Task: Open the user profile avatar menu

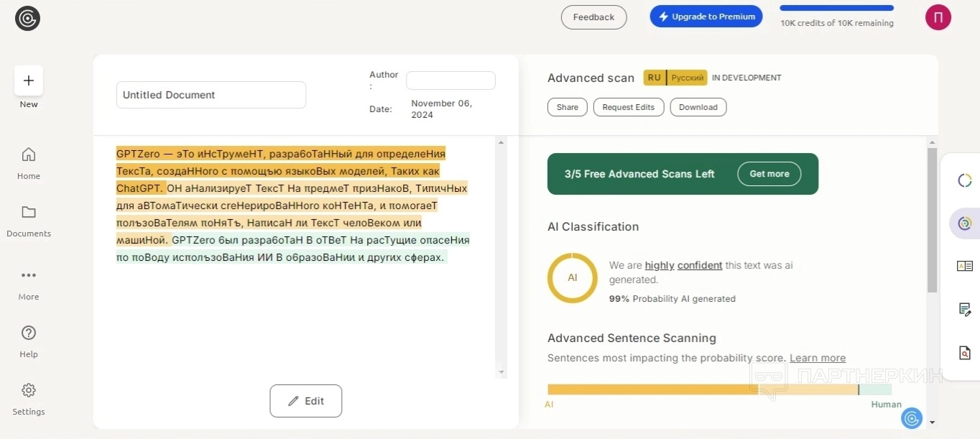Action: 938,17
